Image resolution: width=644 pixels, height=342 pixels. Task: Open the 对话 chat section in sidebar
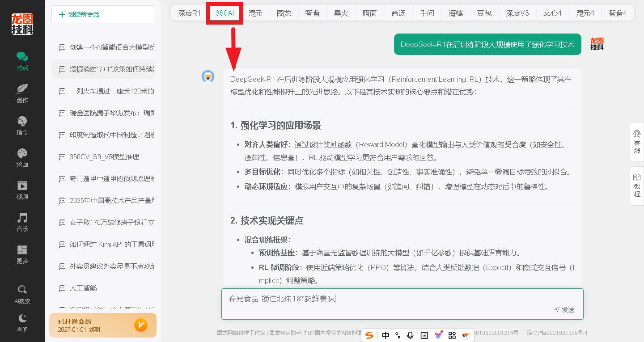point(22,61)
